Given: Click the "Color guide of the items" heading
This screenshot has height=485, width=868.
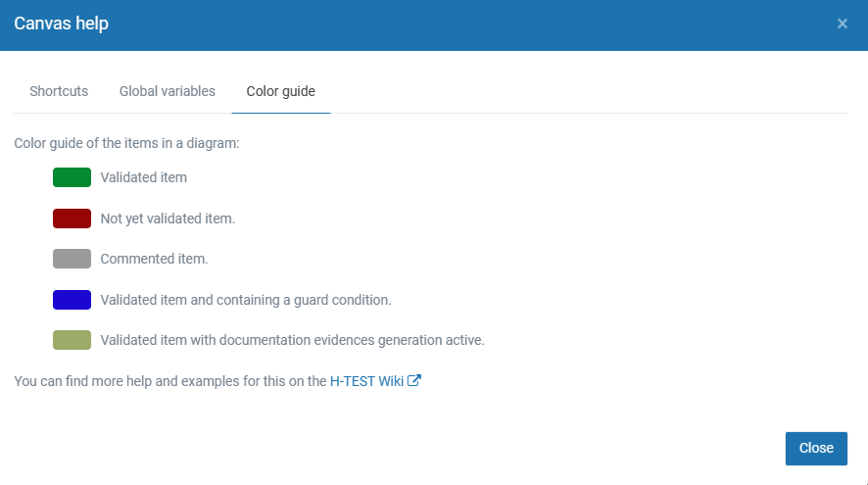Looking at the screenshot, I should (126, 143).
